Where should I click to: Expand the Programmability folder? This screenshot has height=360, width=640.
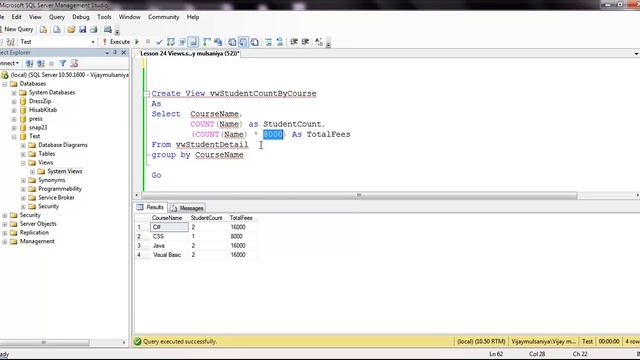point(23,189)
